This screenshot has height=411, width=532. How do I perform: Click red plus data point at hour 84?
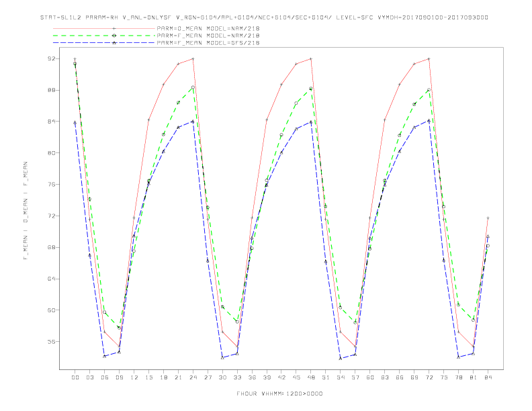[488, 218]
